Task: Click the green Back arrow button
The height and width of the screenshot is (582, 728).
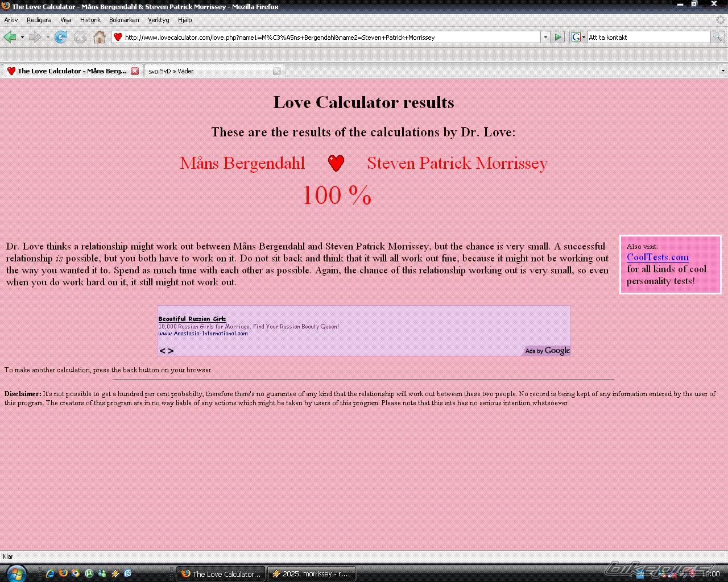Action: [10, 38]
